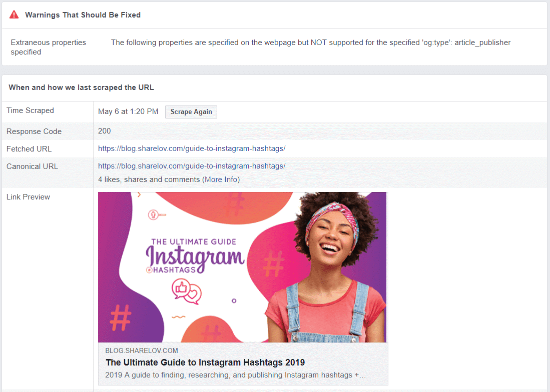Screen dimensions: 550x392
Task: Click the Extraneous properties specified label
Action: pyautogui.click(x=49, y=47)
